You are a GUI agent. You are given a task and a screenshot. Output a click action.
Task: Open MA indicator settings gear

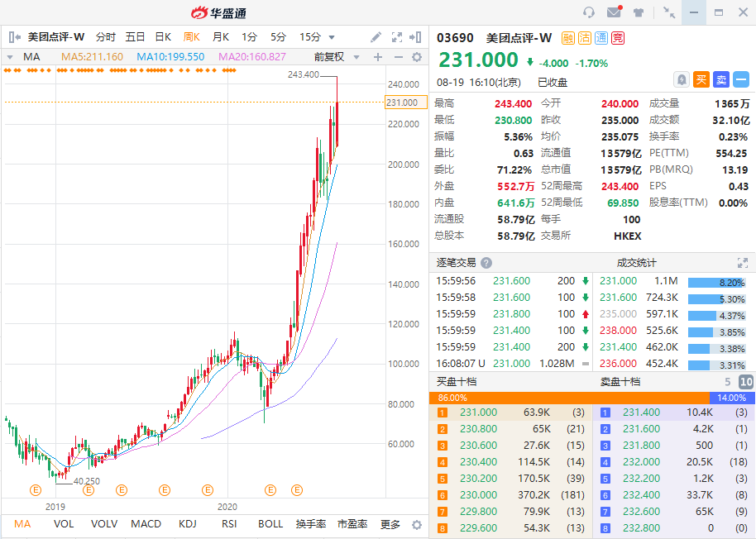tap(417, 57)
